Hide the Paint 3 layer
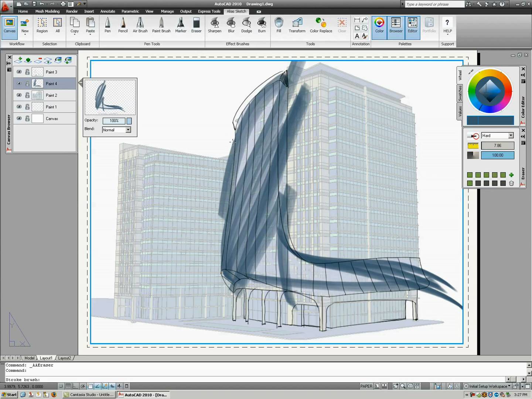The image size is (532, 399). point(19,72)
